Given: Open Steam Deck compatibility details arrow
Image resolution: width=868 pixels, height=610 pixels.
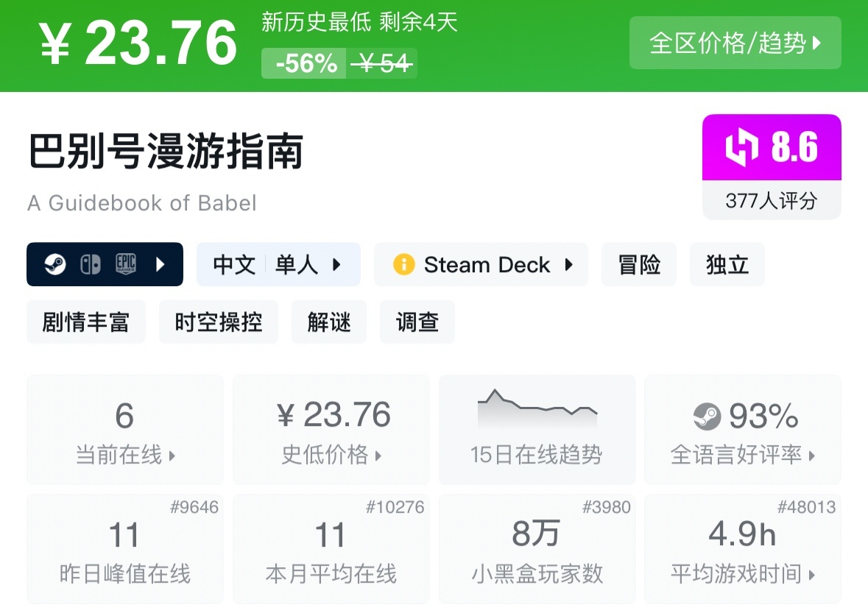Looking at the screenshot, I should [x=568, y=264].
